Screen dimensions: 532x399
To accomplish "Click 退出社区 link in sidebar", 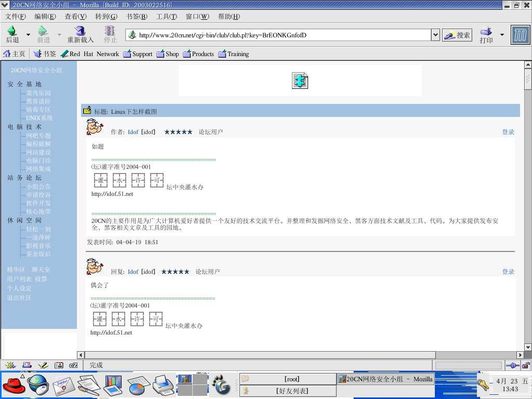I will (19, 298).
